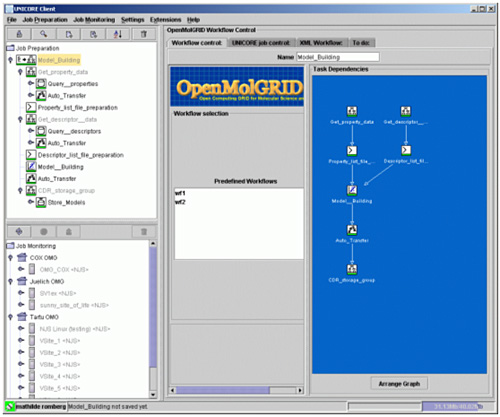Open the Settings menu
Image resolution: width=500 pixels, height=417 pixels.
pyautogui.click(x=132, y=20)
